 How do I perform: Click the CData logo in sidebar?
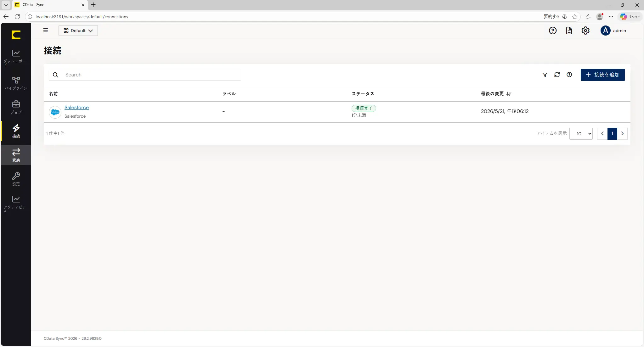tap(16, 35)
